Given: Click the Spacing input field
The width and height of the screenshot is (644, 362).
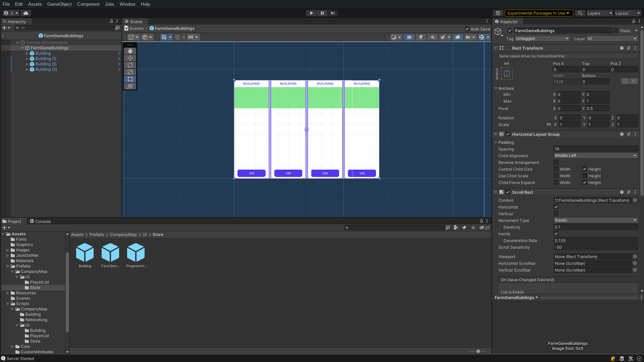Looking at the screenshot, I should click(595, 149).
